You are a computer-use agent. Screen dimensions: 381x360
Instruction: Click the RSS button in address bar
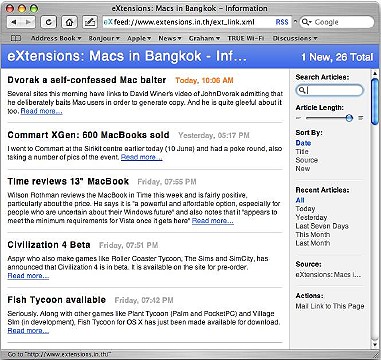point(282,22)
